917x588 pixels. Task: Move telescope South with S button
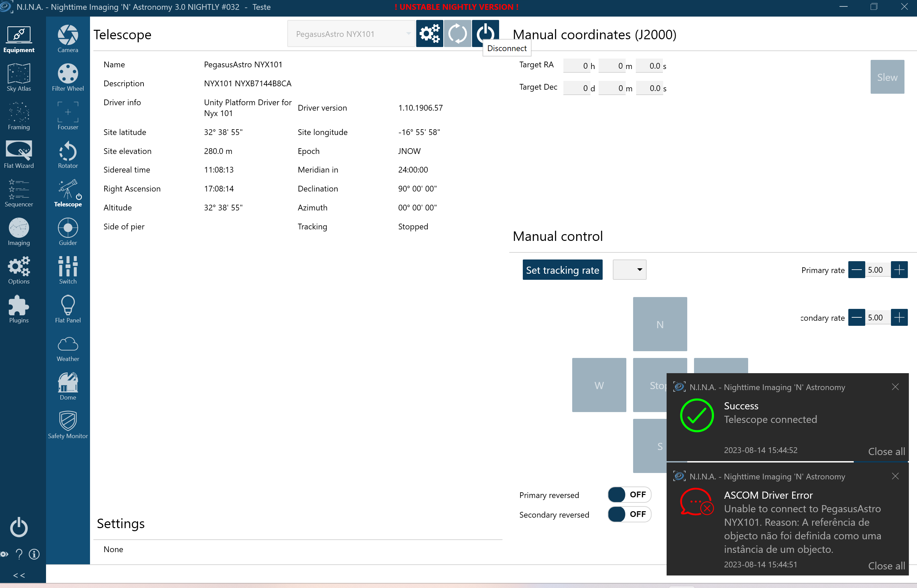650,446
